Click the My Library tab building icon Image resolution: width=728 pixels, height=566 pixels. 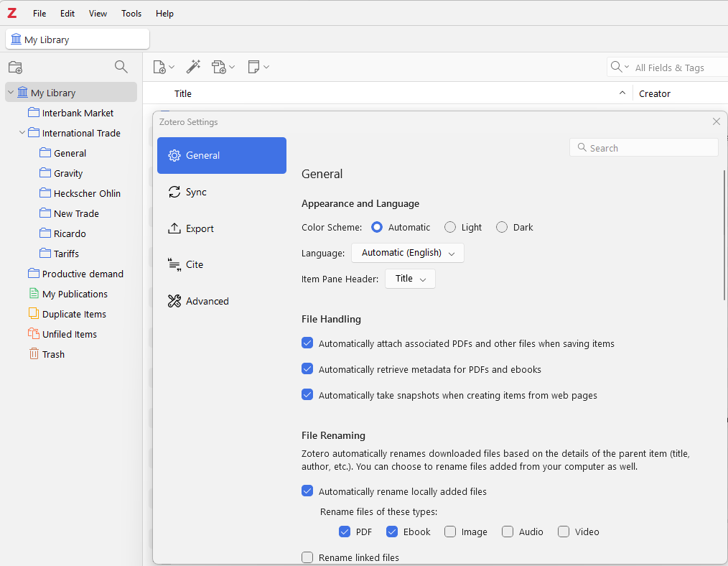(x=17, y=39)
